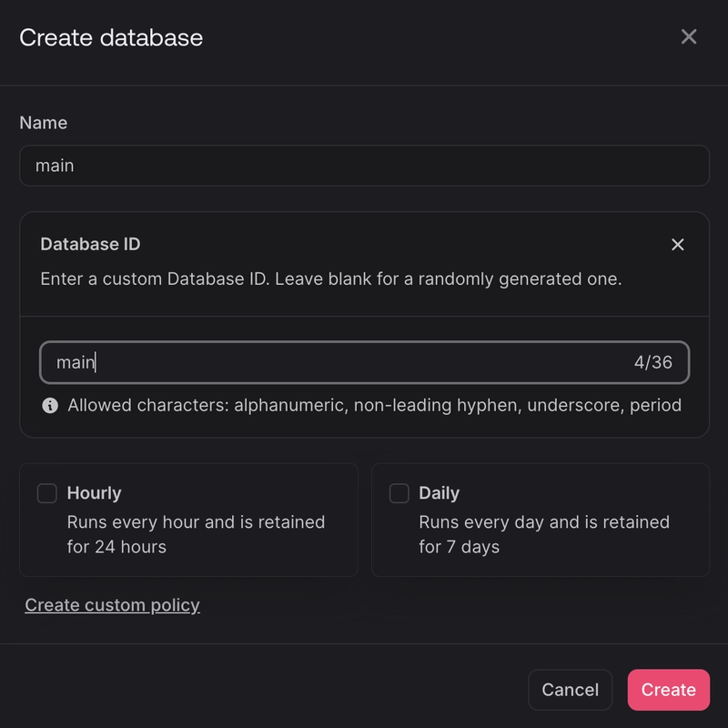Focus the Name input field

(x=364, y=166)
